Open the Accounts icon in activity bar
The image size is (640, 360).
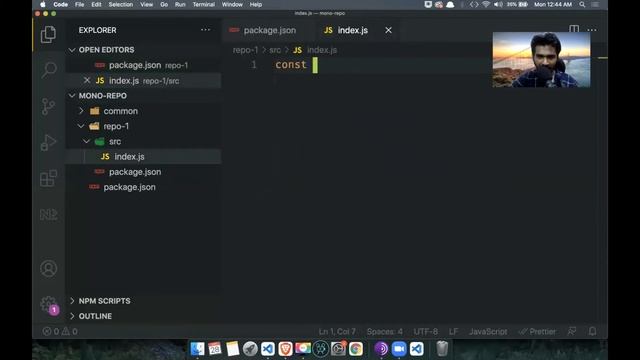49,269
